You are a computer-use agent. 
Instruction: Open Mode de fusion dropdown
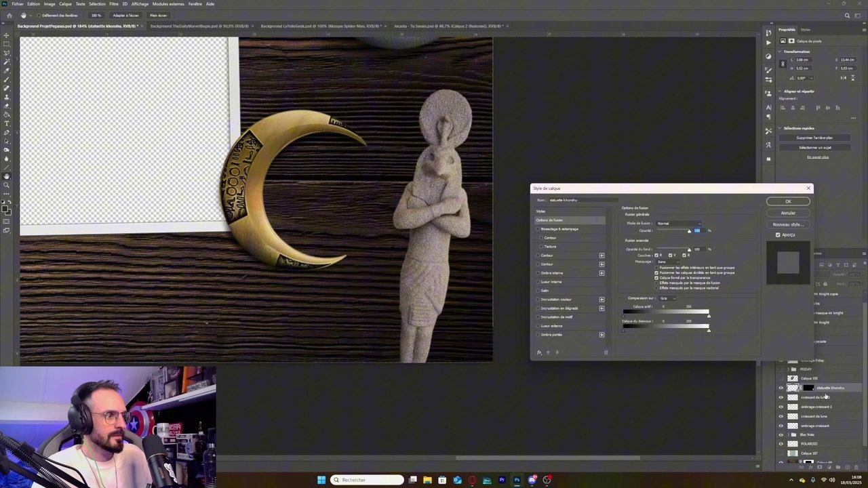click(678, 223)
